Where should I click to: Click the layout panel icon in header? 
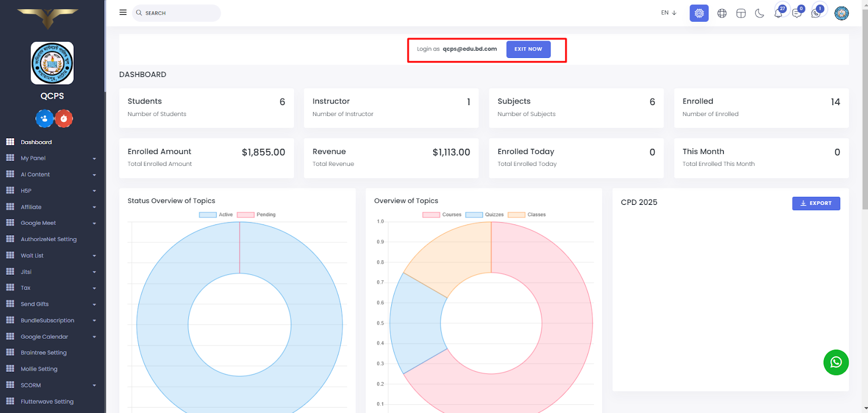[x=741, y=13]
